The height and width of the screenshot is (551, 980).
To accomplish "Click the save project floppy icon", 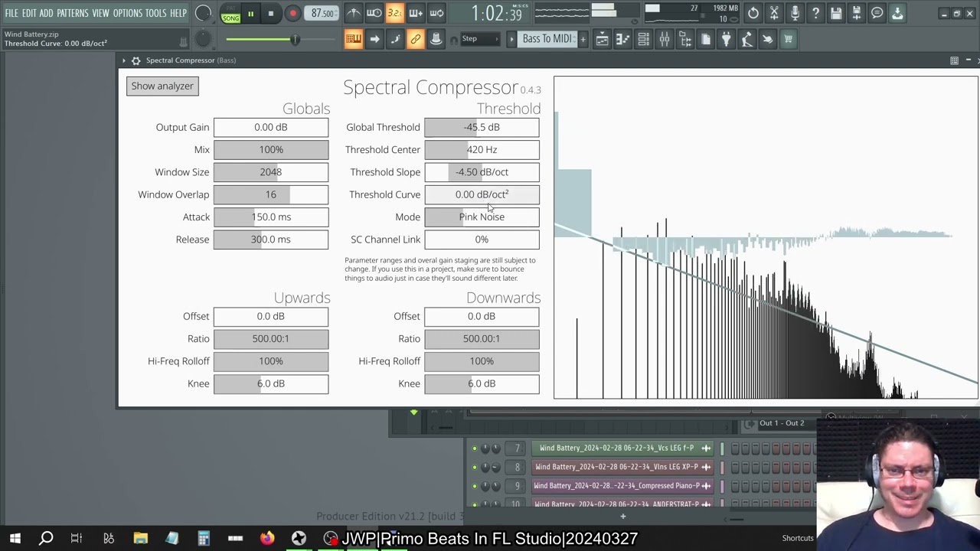I will [836, 13].
